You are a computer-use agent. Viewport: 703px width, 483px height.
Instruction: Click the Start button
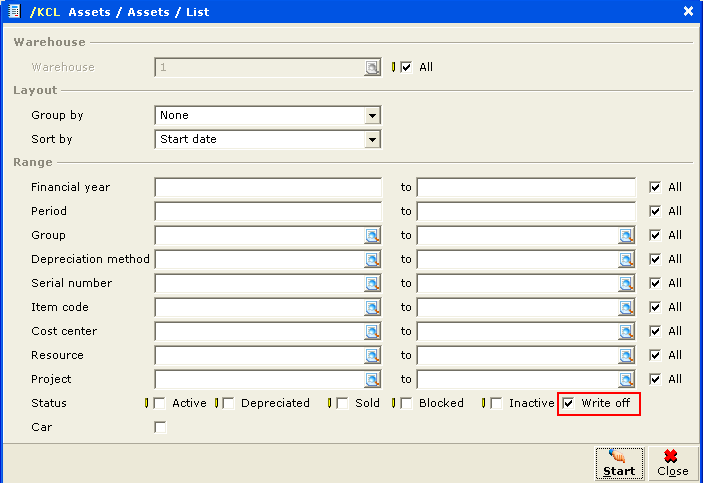619,464
